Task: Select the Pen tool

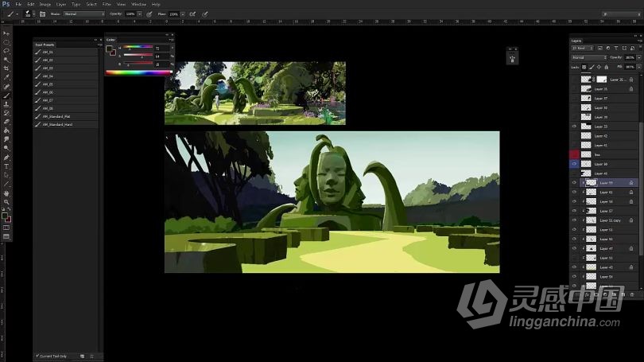Action: pos(6,158)
